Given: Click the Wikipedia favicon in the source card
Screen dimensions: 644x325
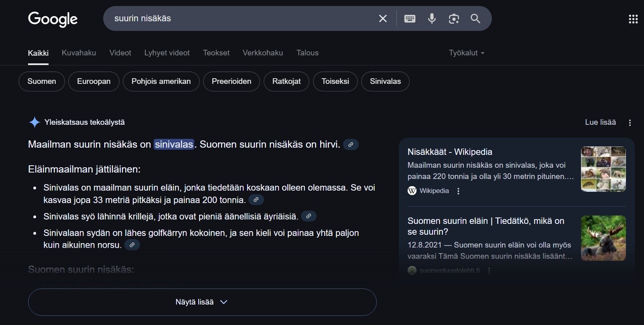Looking at the screenshot, I should pos(412,191).
